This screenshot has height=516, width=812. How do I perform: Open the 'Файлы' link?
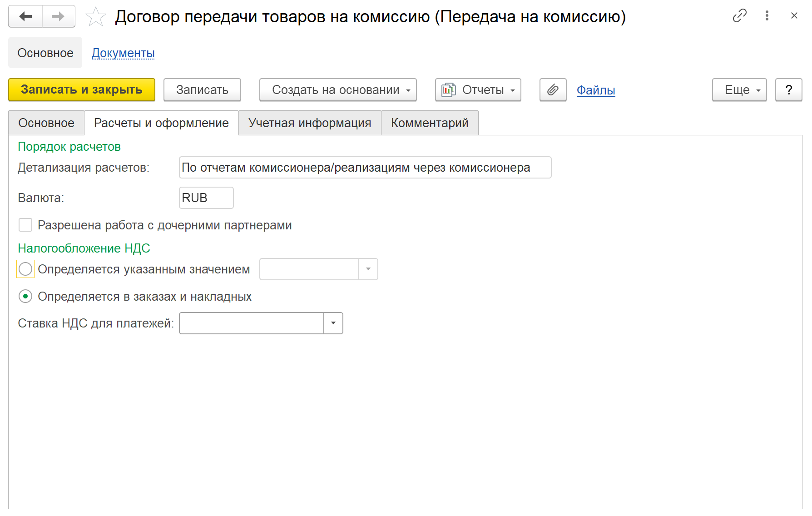coord(596,90)
